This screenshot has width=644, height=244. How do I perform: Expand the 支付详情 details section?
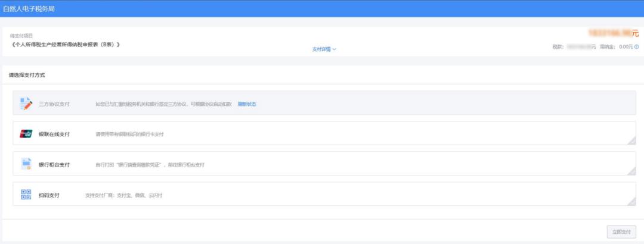tap(321, 49)
